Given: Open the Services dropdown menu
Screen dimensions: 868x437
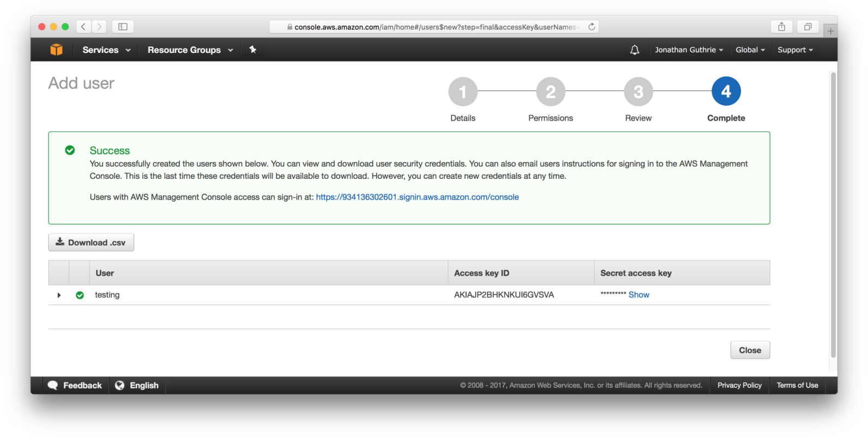Looking at the screenshot, I should click(106, 50).
